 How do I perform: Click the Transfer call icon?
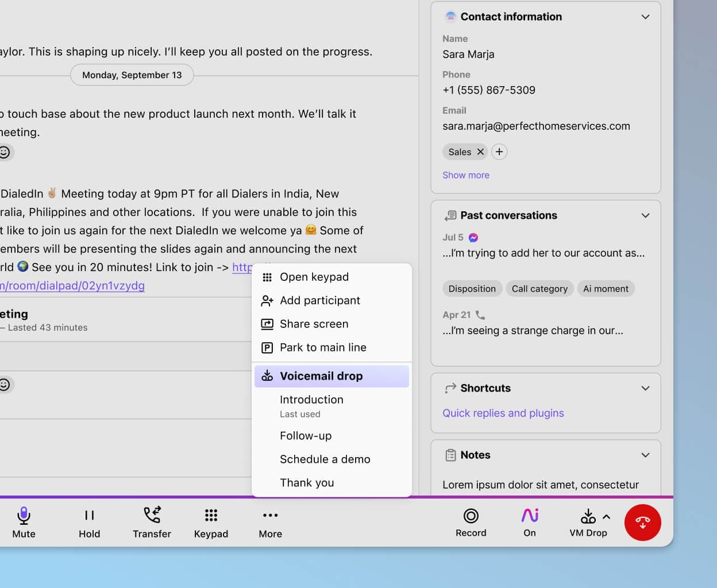[152, 515]
